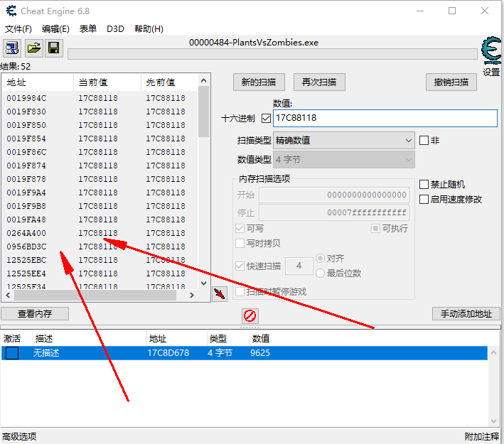Toggle the 十六进制 hex checkbox
This screenshot has width=504, height=444.
coord(266,119)
